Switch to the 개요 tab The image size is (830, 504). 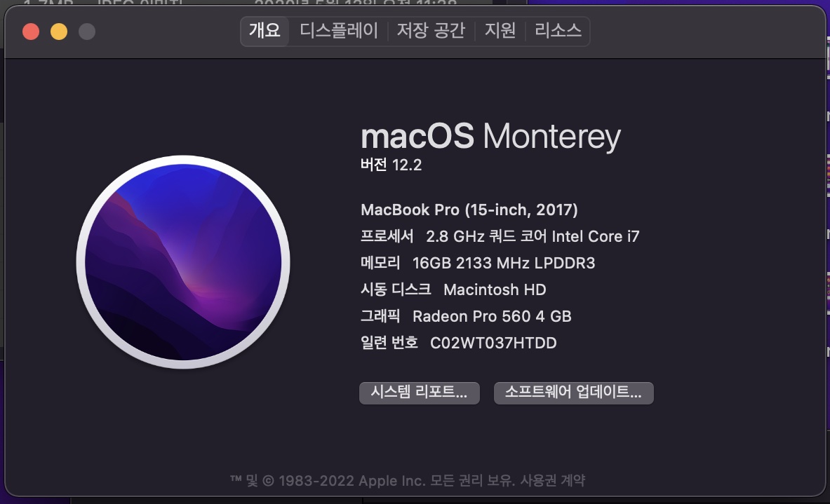coord(265,31)
